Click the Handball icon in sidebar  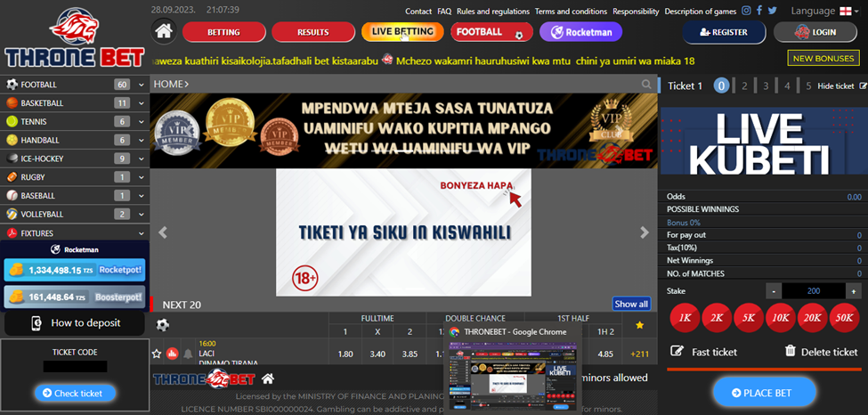coord(12,140)
